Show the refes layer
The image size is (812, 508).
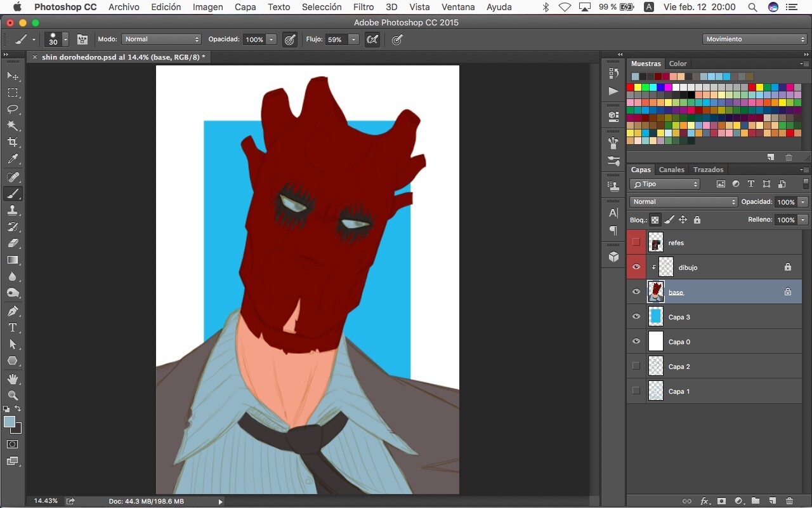[x=636, y=243]
